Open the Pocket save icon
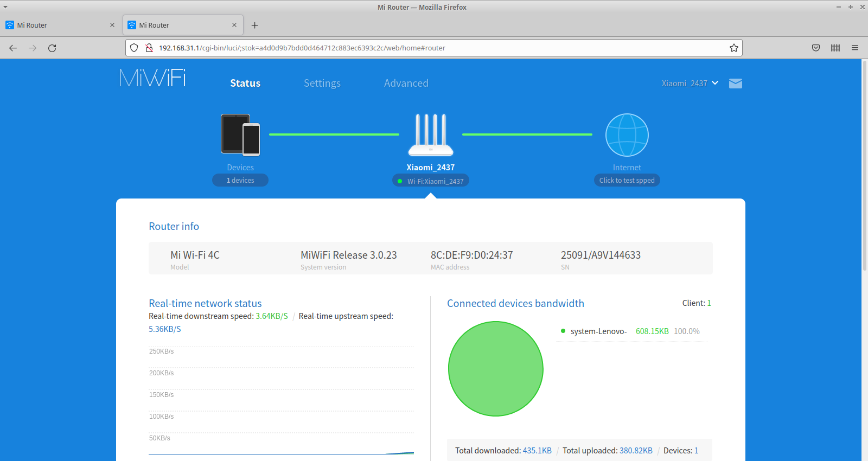868x461 pixels. point(816,48)
